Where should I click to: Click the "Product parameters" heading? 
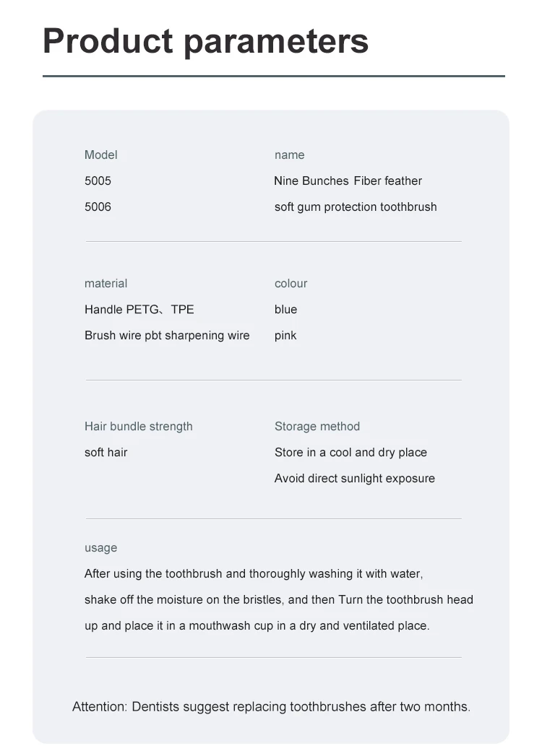206,41
